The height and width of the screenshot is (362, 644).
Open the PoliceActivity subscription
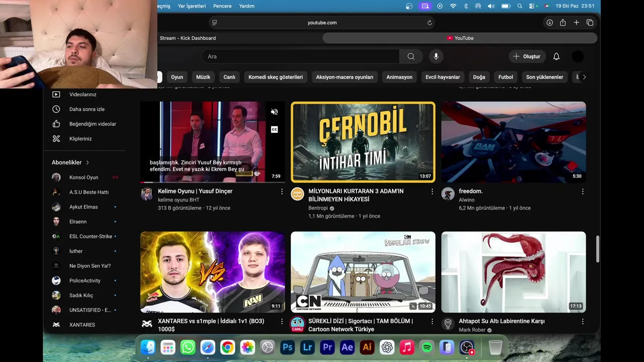coord(85,281)
